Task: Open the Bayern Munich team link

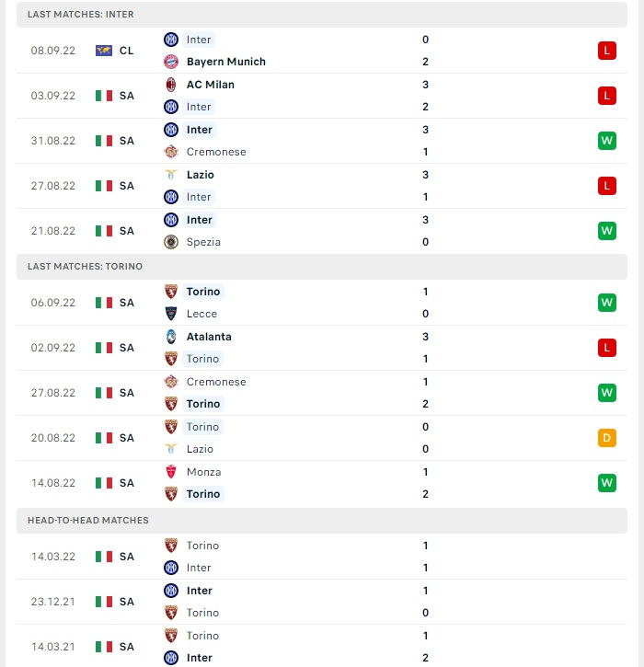Action: coord(226,62)
